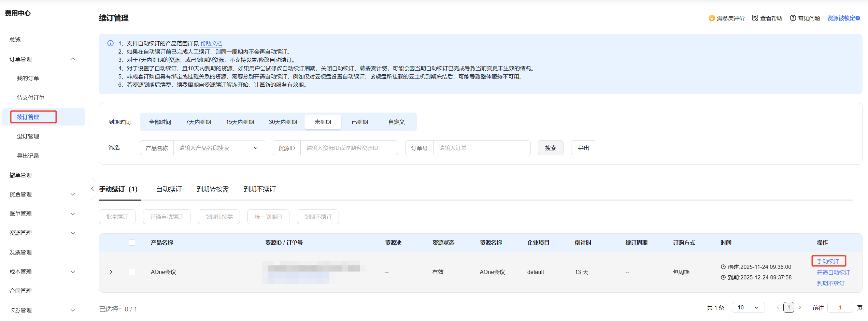The height and width of the screenshot is (321, 868).
Task: Collapse the sidebar with the arrow handle
Action: coord(92,189)
